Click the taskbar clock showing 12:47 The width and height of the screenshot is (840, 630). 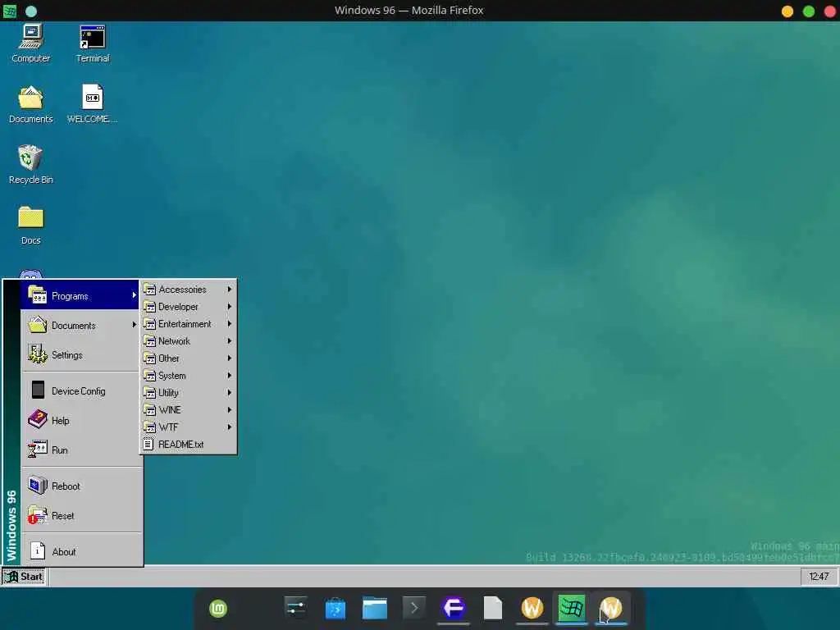[819, 577]
